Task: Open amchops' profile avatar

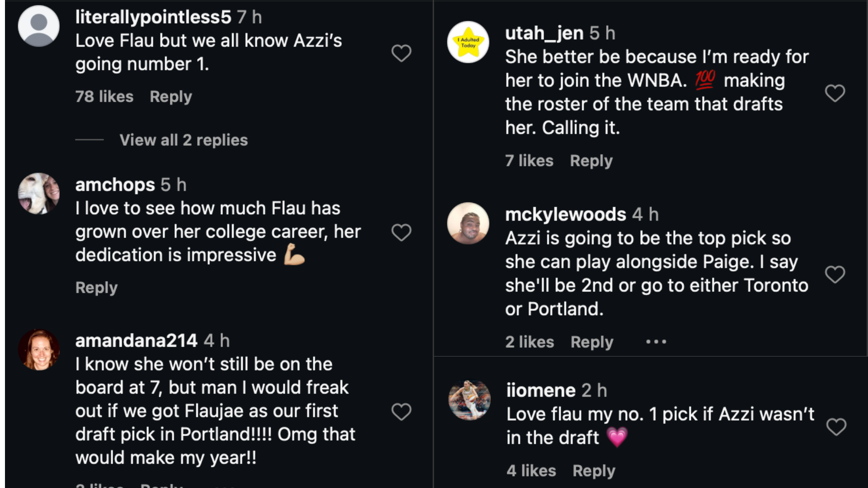Action: (39, 193)
